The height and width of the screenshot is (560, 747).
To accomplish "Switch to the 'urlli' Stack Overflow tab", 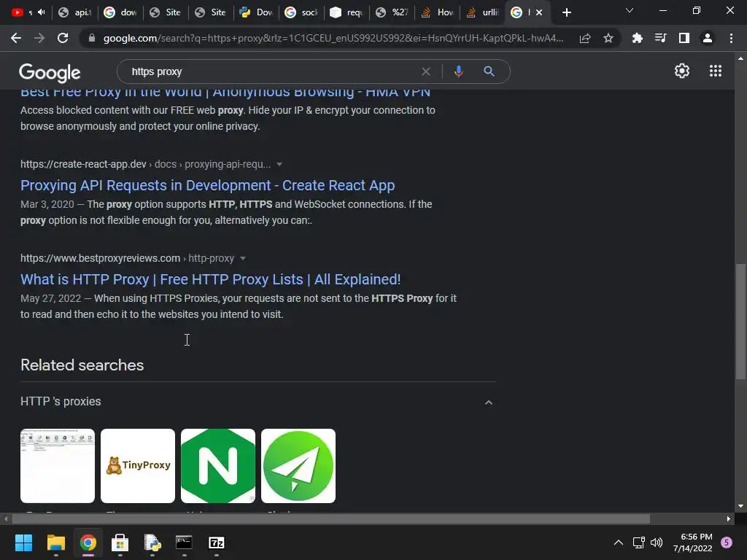I will 483,12.
